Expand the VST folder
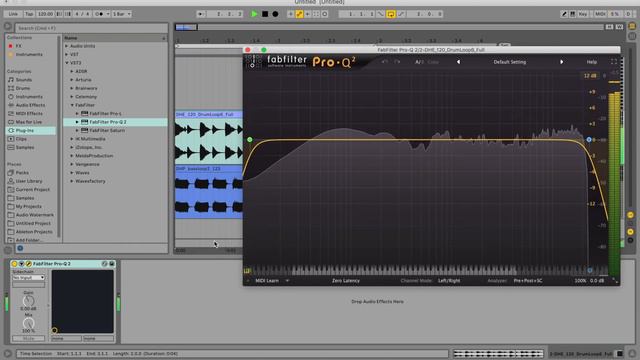The height and width of the screenshot is (360, 640). [x=67, y=54]
